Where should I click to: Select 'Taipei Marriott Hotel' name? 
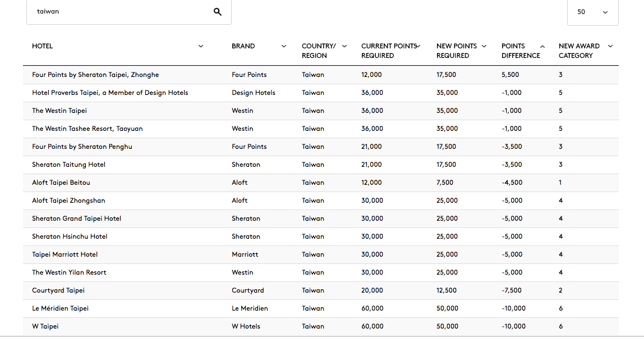[x=65, y=254]
